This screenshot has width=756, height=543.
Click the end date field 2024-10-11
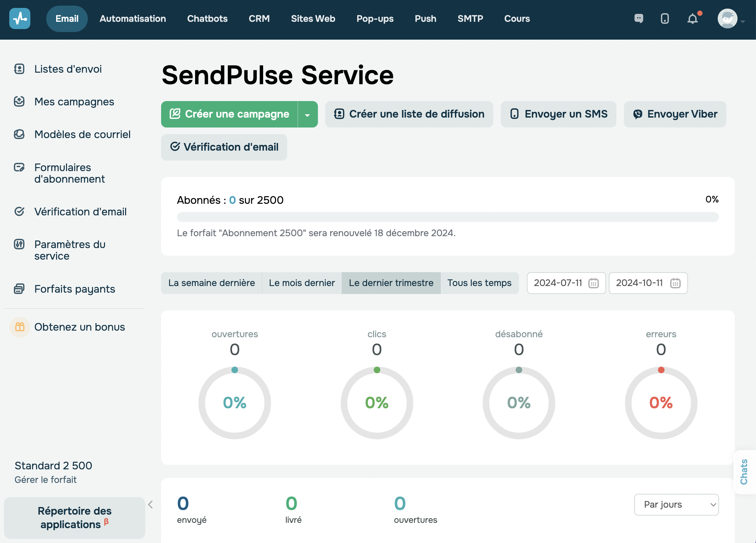648,283
